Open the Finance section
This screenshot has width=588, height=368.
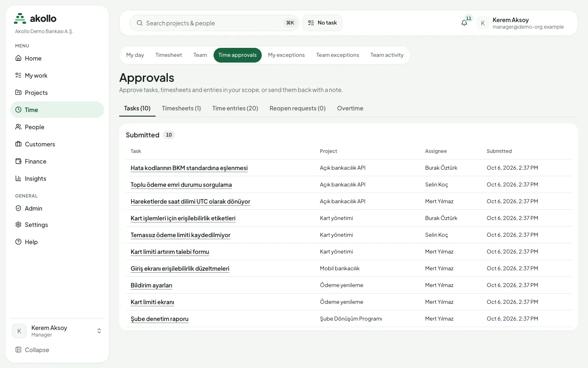click(57, 162)
